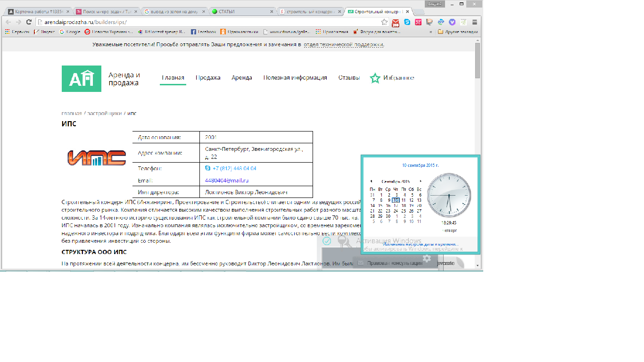This screenshot has height=362, width=644.
Task: Click the star icon next to Избранное
Action: (x=375, y=78)
